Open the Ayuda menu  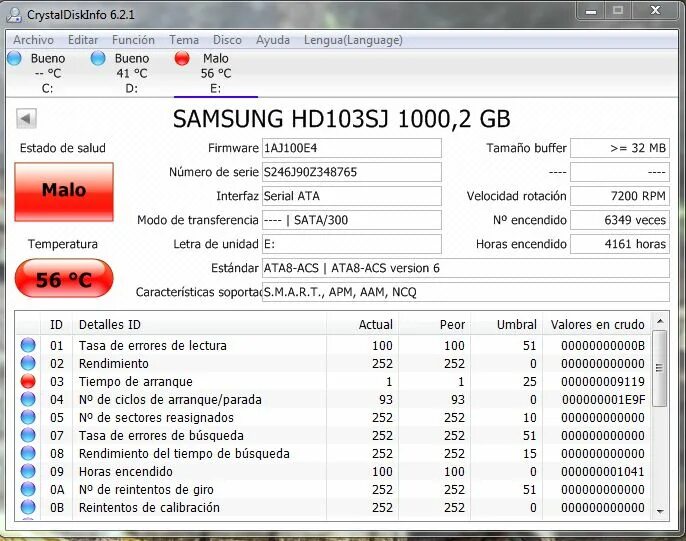click(x=273, y=40)
